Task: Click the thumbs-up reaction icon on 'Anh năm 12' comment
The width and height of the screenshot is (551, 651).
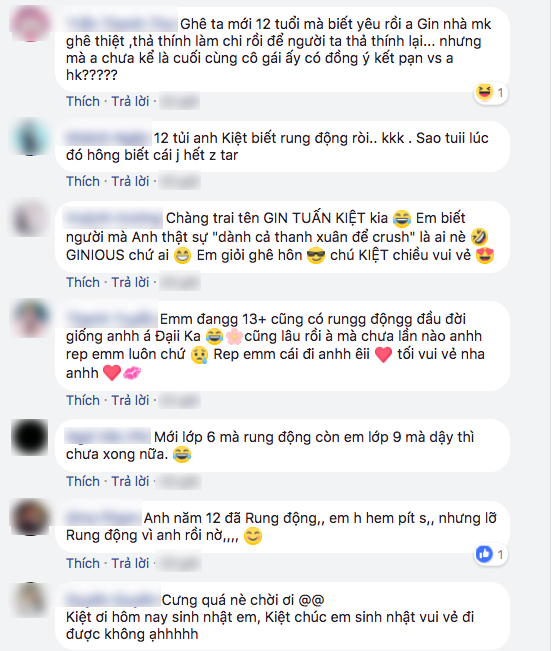Action: 484,554
